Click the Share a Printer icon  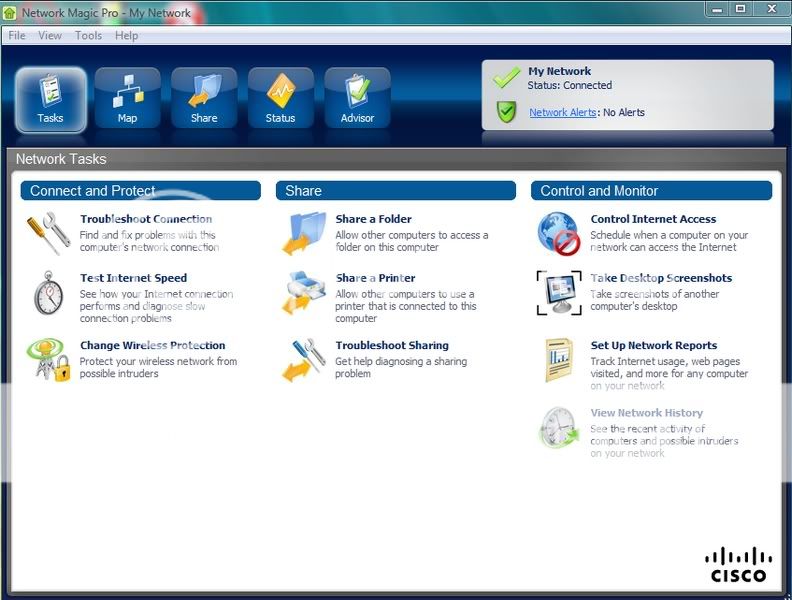pyautogui.click(x=304, y=294)
